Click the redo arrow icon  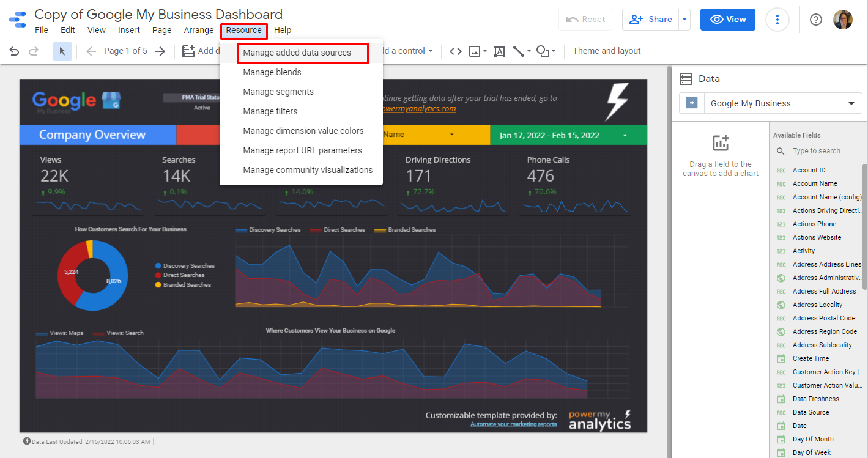34,51
